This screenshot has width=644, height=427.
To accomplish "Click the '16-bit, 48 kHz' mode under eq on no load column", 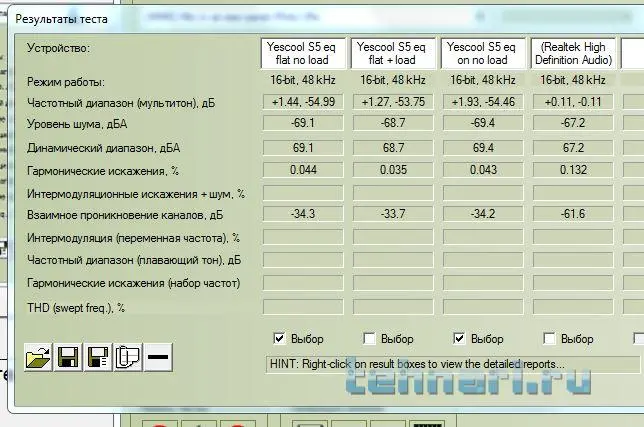I will (x=483, y=80).
